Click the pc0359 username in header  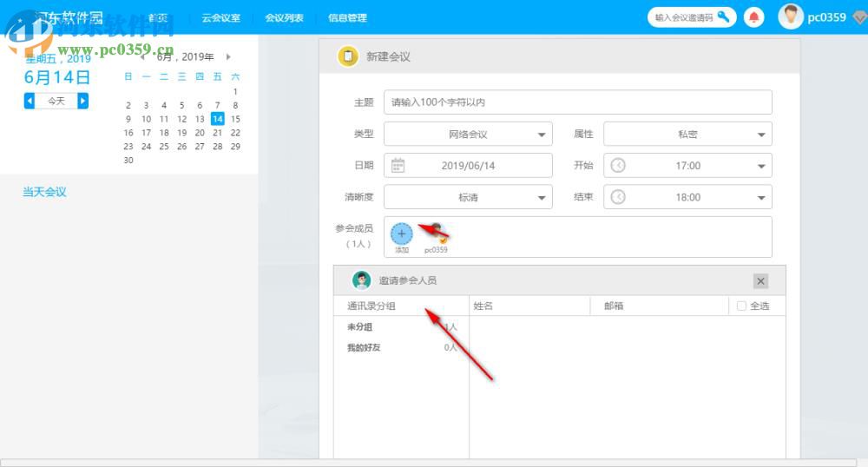pos(826,17)
